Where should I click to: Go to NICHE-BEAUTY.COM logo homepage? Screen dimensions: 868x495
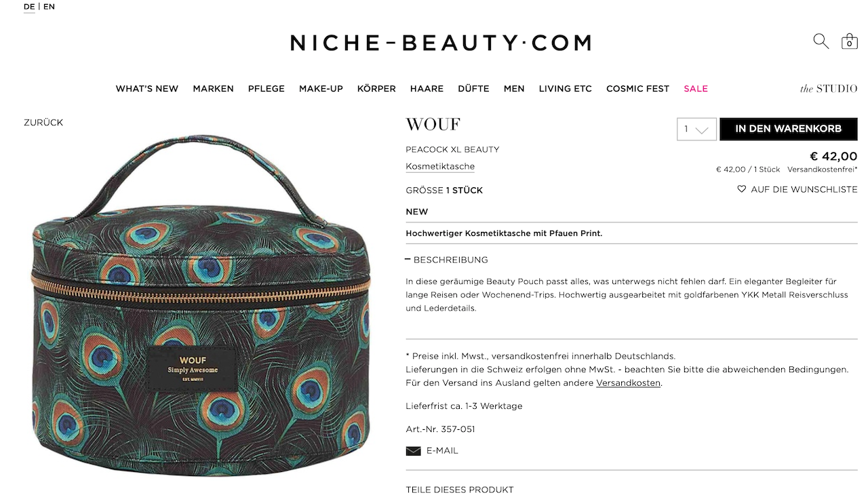(x=441, y=43)
